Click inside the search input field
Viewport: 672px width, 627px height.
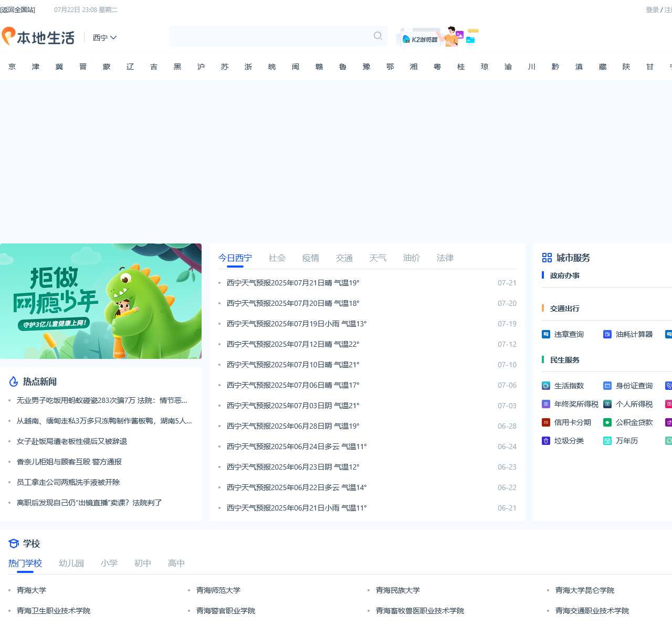coord(273,36)
